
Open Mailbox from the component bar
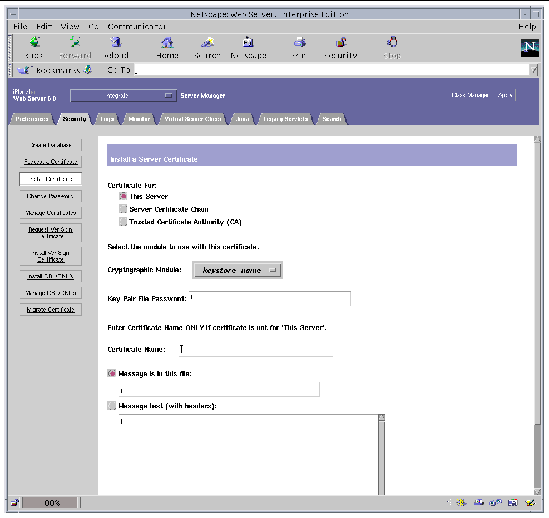(479, 503)
